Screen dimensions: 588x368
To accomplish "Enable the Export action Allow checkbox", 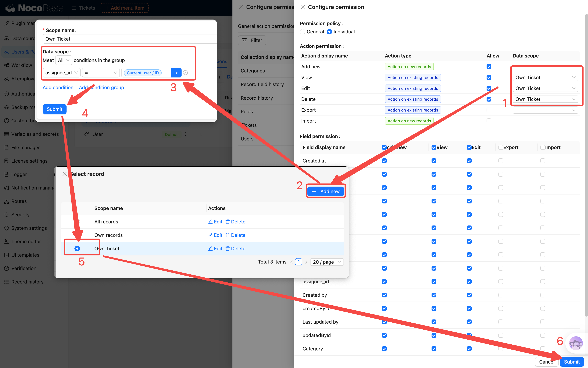I will pos(489,110).
